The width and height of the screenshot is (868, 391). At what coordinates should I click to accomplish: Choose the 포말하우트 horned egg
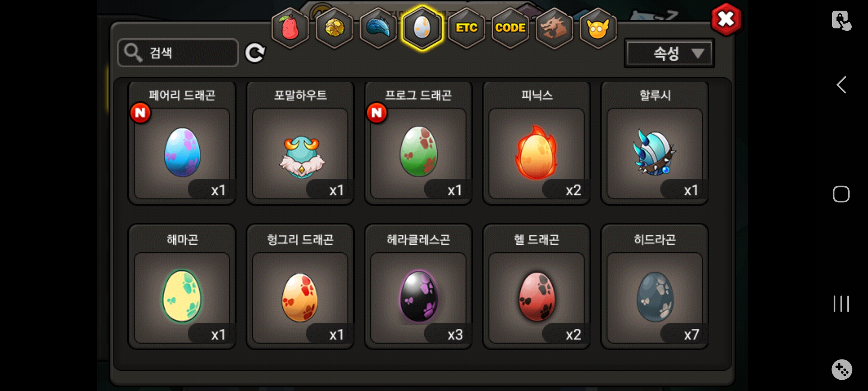[300, 143]
